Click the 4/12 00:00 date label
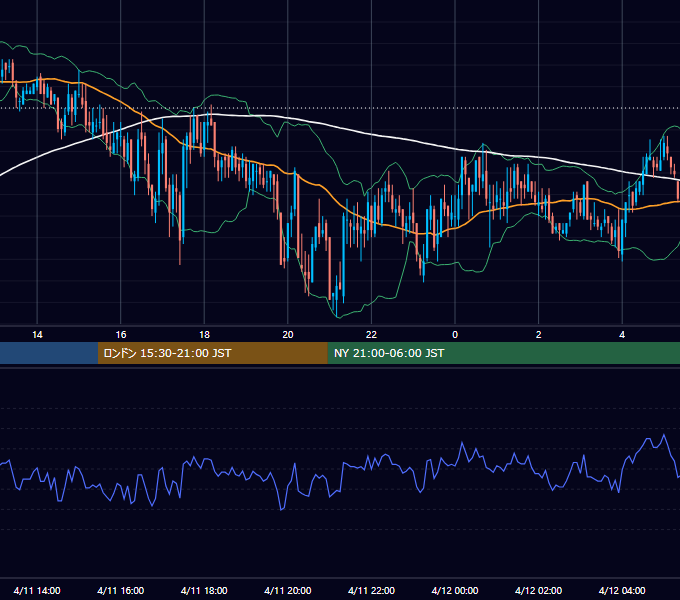The width and height of the screenshot is (680, 600). [455, 590]
